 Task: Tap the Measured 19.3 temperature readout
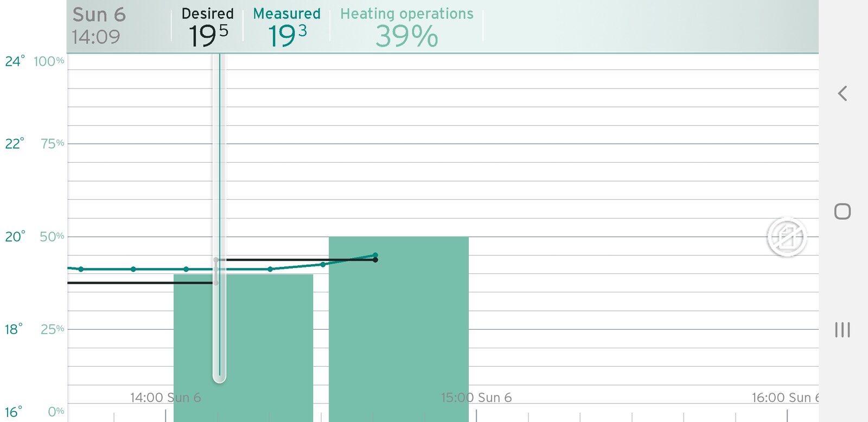pos(286,27)
